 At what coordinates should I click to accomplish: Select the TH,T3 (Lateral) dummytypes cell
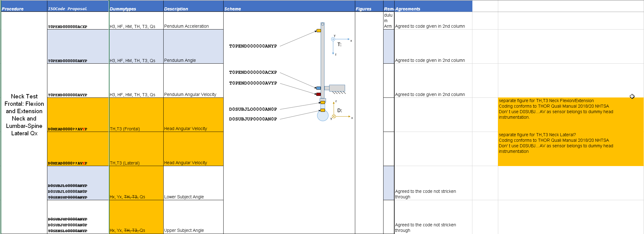(x=136, y=149)
